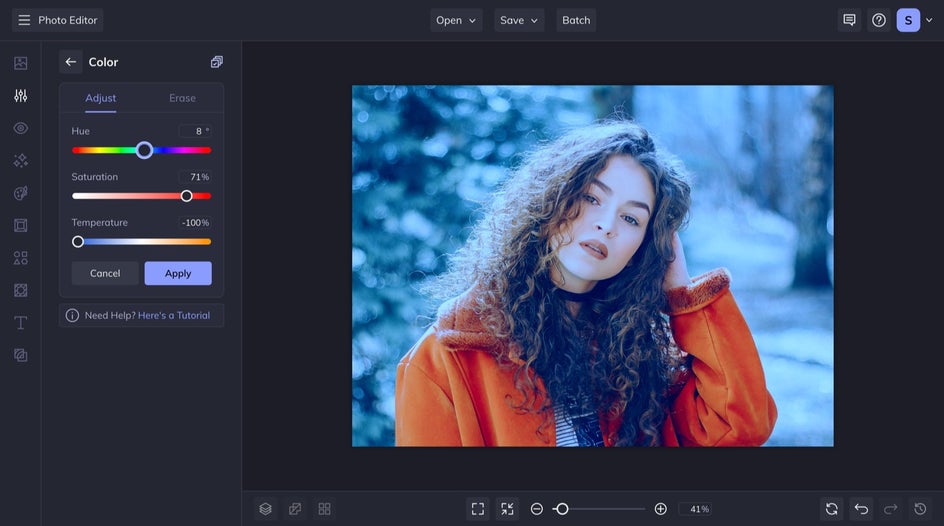
Task: Click the Batch menu button
Action: coord(576,20)
